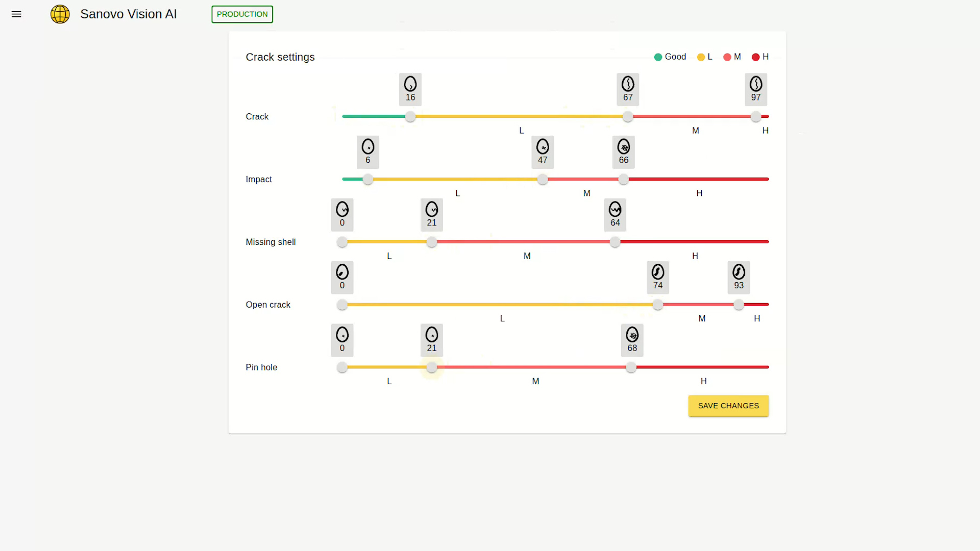Select the egg icon showing 93 on Open crack row

[738, 278]
